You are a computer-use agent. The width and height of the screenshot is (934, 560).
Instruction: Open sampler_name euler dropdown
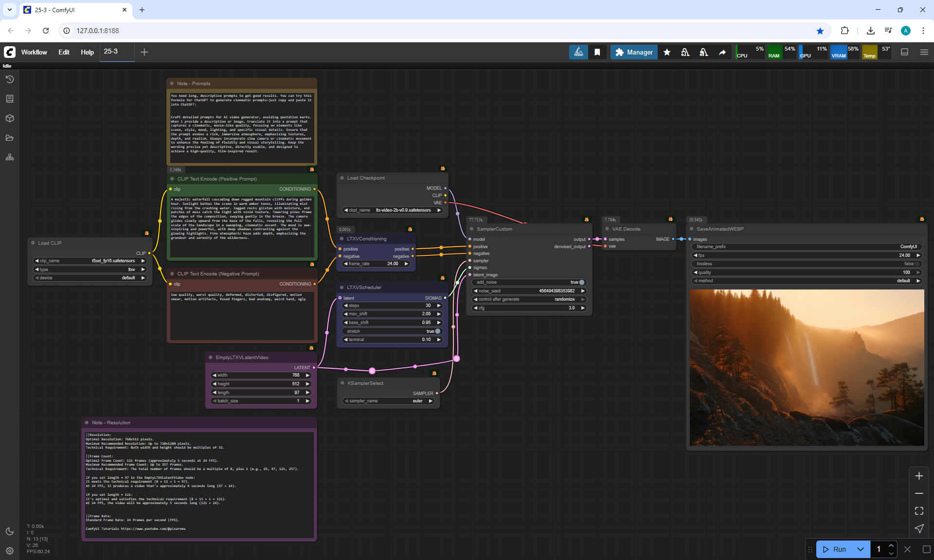point(388,401)
